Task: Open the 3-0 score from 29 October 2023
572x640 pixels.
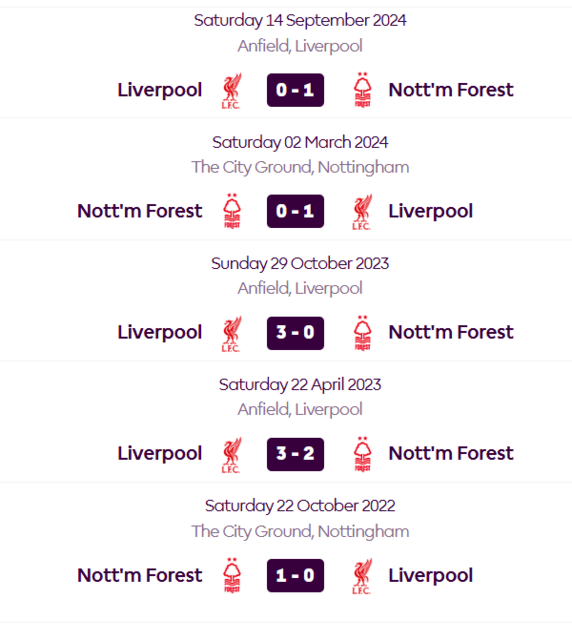Action: point(295,333)
